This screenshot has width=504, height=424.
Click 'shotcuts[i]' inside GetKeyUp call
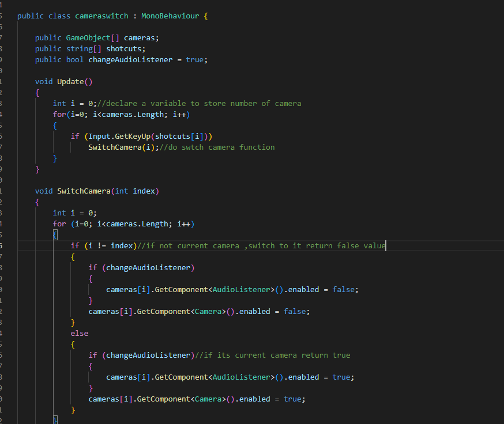pos(179,136)
